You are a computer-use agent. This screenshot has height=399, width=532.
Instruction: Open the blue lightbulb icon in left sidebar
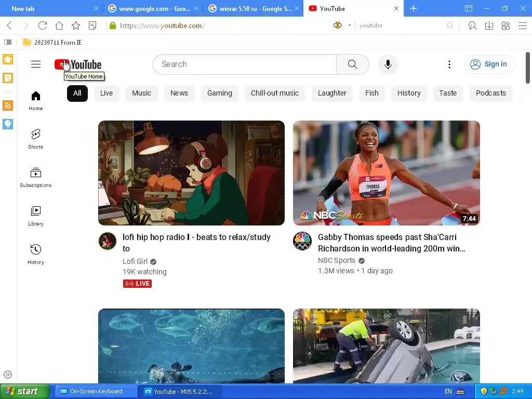tap(8, 124)
